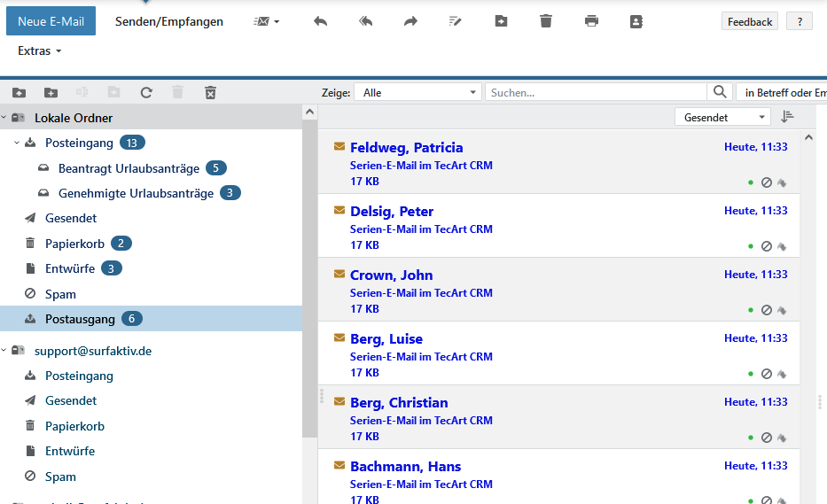
Task: Click the Feedback button
Action: tap(750, 21)
